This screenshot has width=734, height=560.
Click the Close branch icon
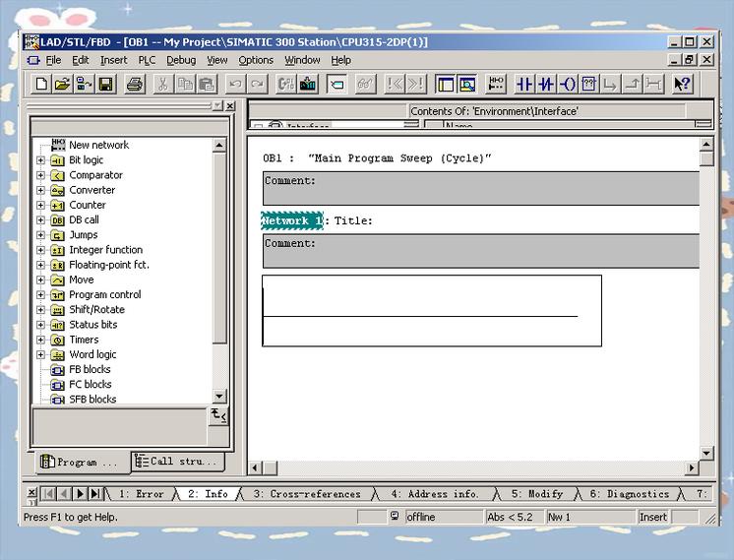tap(633, 85)
